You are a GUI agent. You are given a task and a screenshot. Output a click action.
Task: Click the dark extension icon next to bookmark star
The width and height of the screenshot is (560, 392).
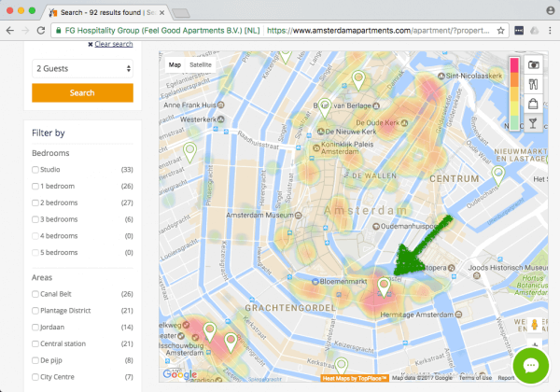pyautogui.click(x=519, y=31)
